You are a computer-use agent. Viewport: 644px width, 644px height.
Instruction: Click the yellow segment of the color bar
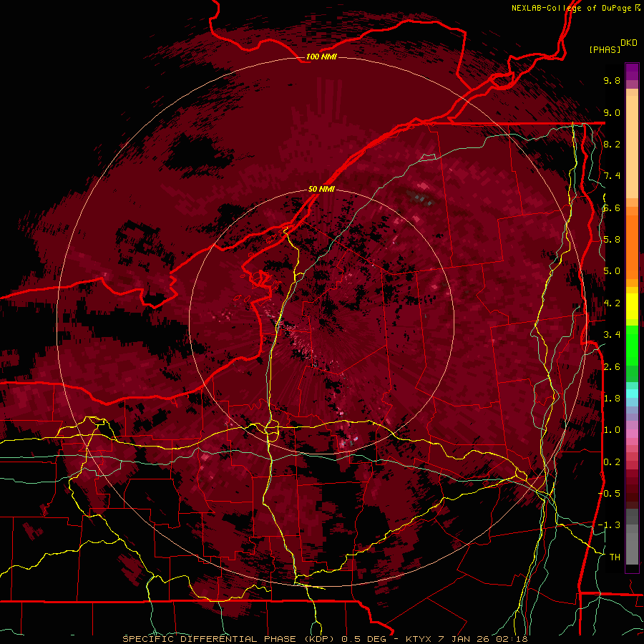(632, 306)
